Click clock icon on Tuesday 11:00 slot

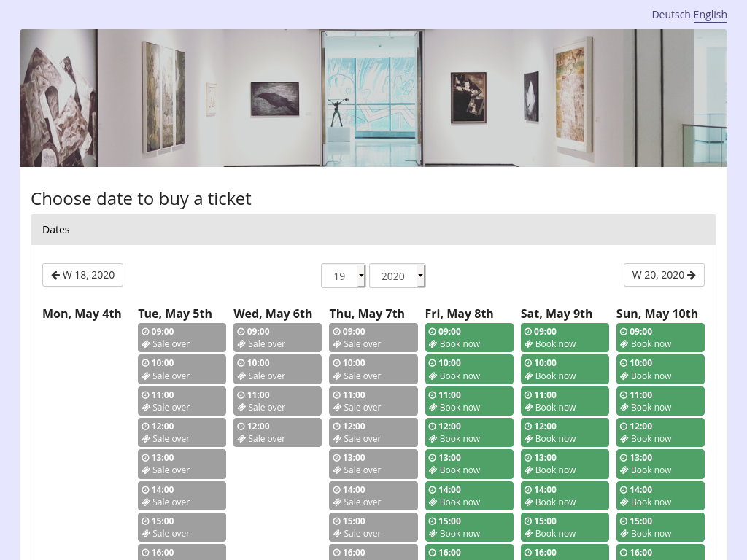(145, 395)
